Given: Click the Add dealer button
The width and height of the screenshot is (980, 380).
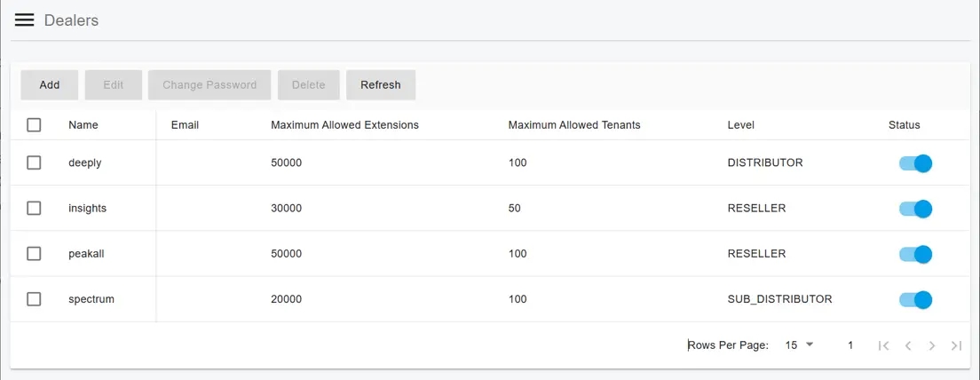Looking at the screenshot, I should point(50,85).
